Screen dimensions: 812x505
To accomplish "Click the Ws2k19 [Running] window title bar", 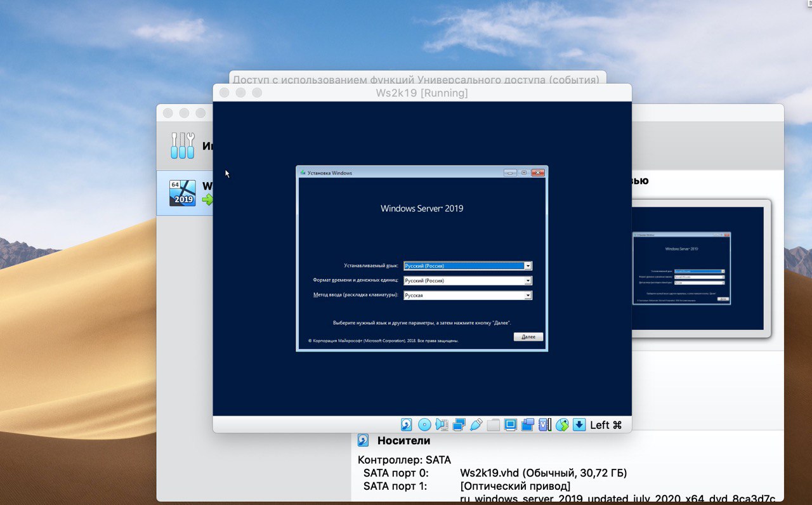I will point(422,93).
